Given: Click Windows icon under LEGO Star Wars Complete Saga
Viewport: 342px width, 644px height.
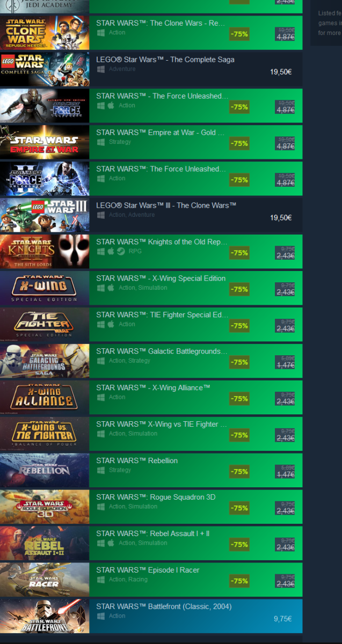Looking at the screenshot, I should coord(100,69).
